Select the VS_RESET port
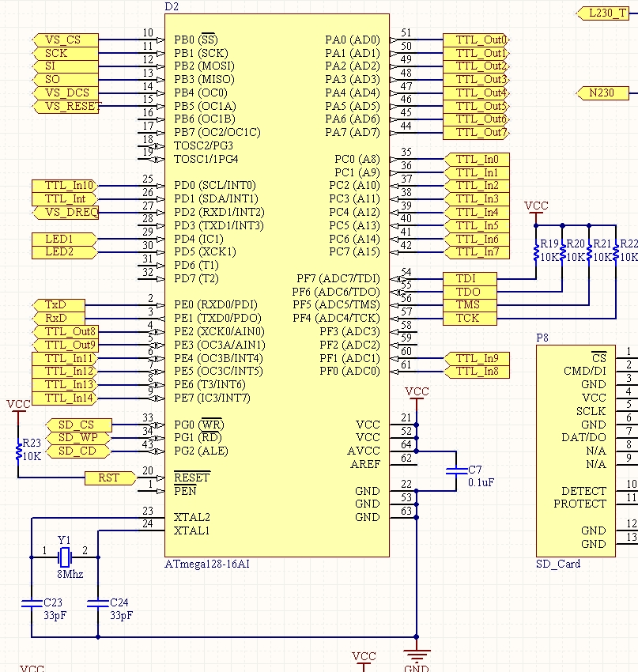 65,106
